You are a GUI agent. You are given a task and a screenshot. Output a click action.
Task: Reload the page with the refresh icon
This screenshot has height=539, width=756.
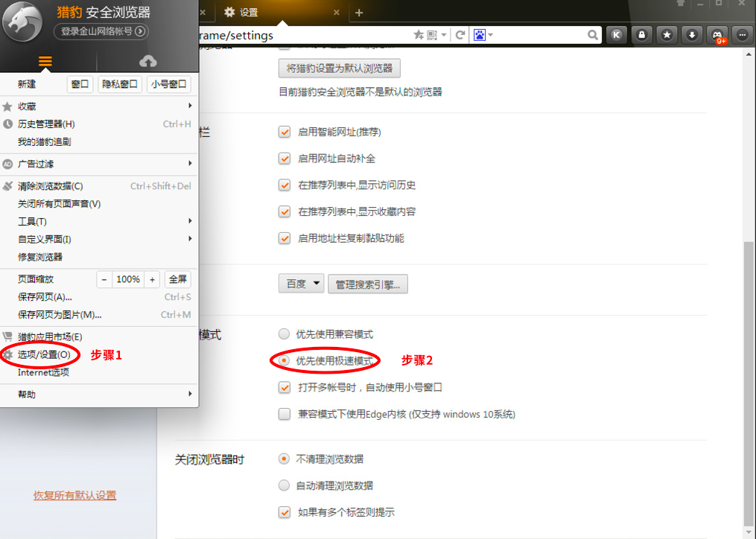(460, 35)
